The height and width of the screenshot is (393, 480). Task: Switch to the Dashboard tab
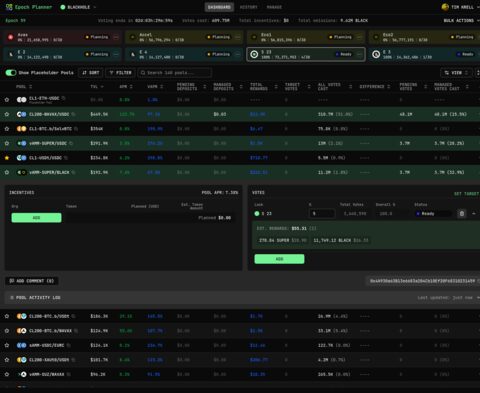(219, 7)
